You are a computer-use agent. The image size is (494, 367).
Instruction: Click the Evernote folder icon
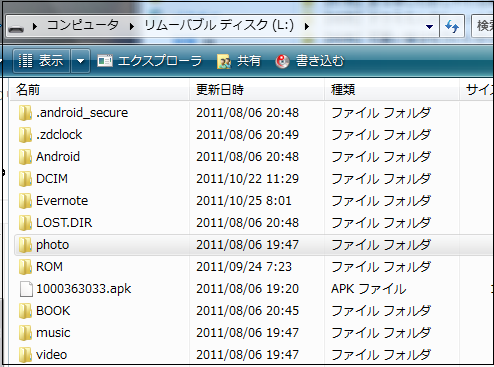pyautogui.click(x=26, y=201)
